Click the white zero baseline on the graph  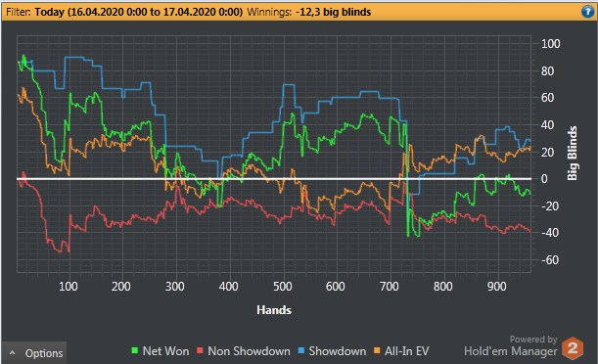pos(274,178)
